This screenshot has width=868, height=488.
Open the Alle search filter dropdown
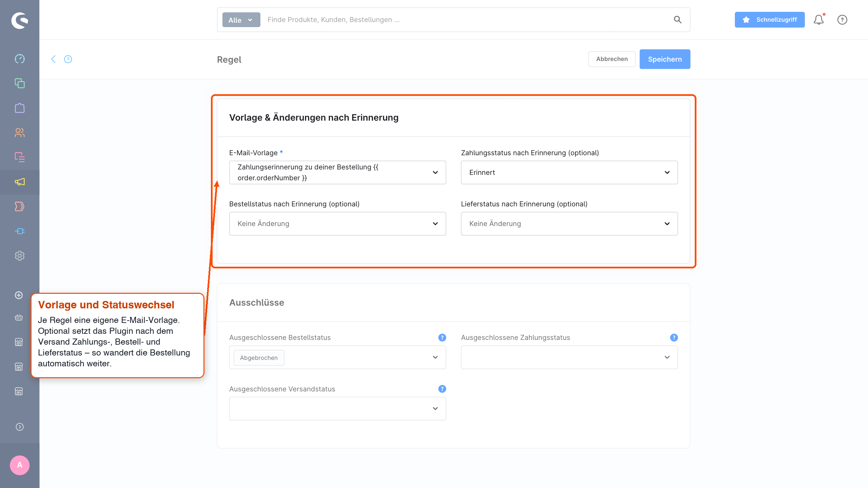(x=241, y=20)
